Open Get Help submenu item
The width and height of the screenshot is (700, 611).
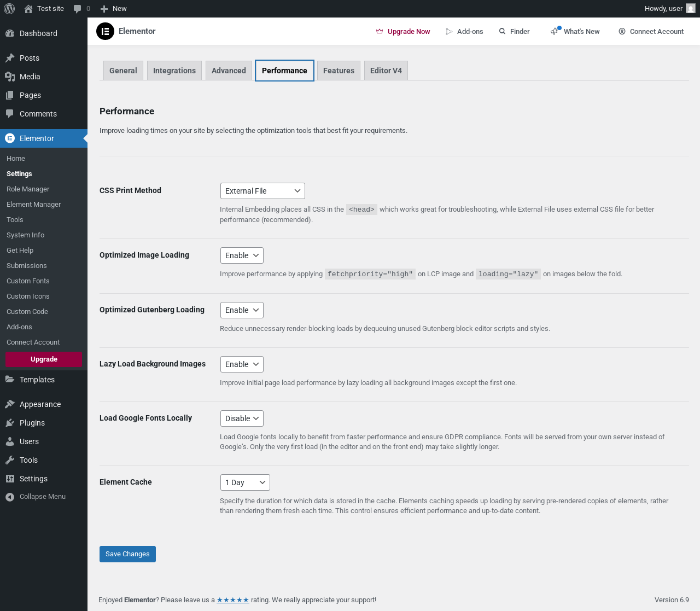click(44, 251)
